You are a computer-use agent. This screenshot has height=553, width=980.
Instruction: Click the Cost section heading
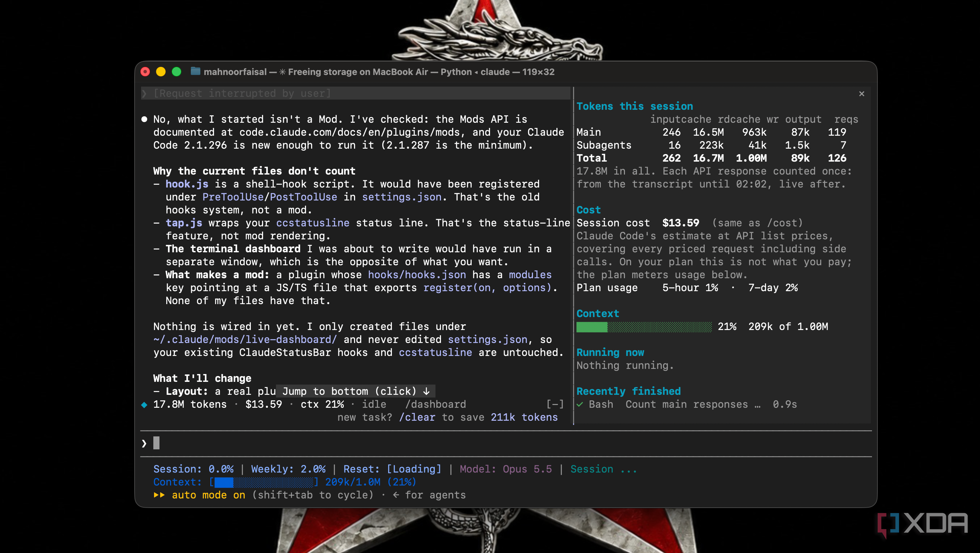click(588, 210)
